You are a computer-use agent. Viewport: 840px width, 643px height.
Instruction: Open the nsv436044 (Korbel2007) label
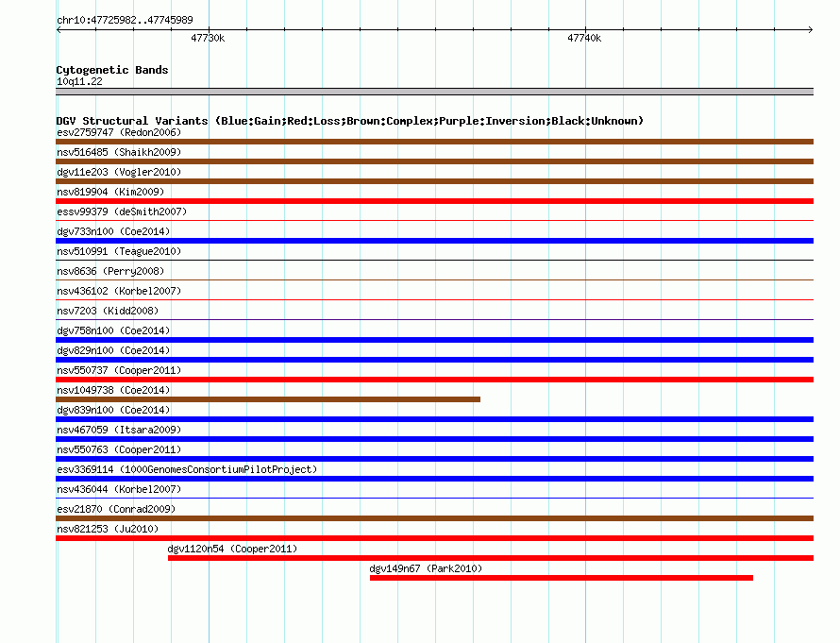(x=119, y=489)
